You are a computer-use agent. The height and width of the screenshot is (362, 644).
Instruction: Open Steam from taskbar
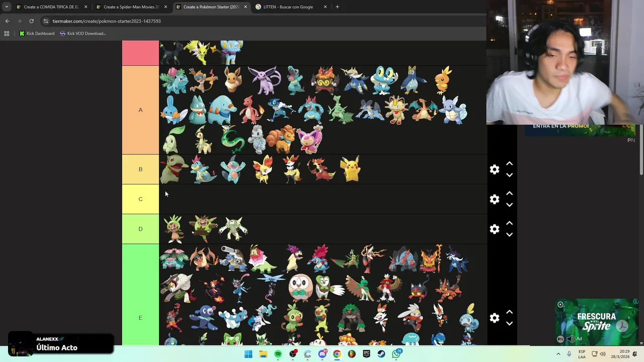tap(381, 354)
